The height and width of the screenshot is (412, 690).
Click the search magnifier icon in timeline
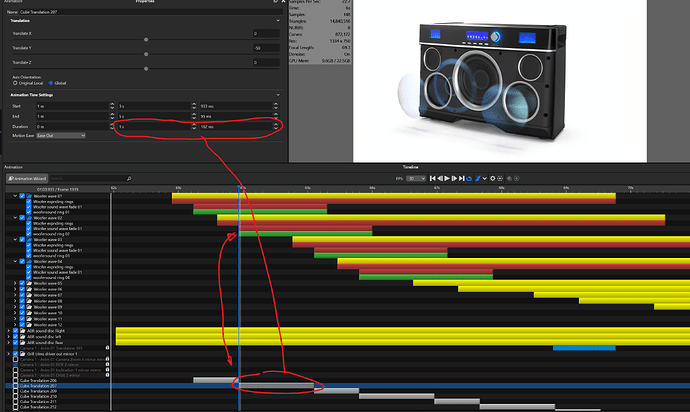point(129,178)
